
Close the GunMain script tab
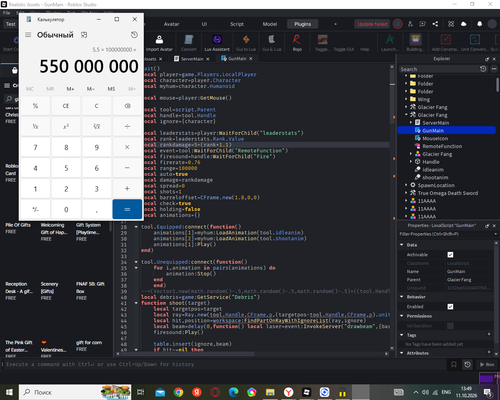tap(251, 59)
